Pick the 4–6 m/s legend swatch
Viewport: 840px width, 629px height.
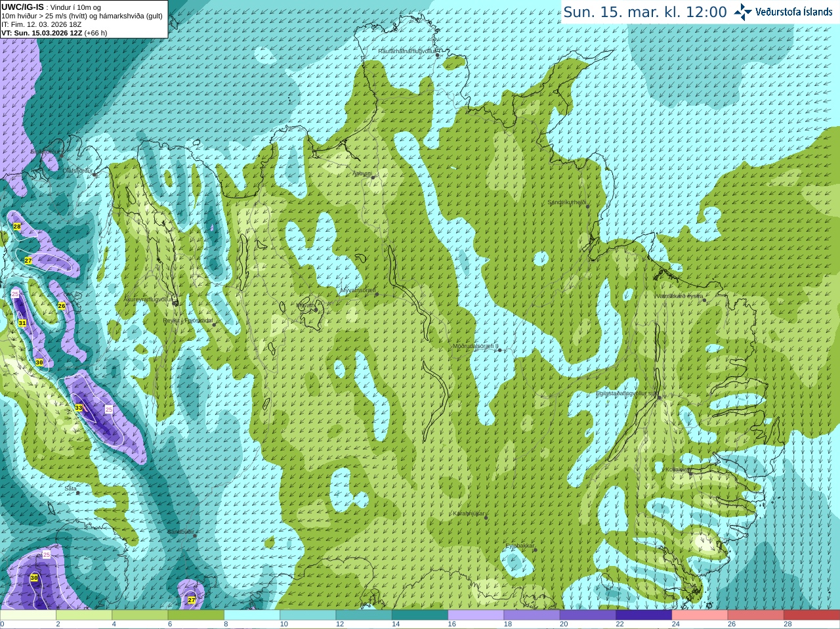[140, 615]
